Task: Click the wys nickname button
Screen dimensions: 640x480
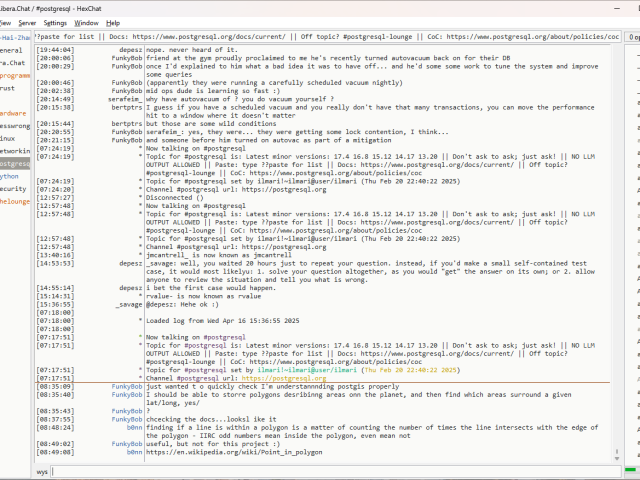Action: pyautogui.click(x=43, y=470)
